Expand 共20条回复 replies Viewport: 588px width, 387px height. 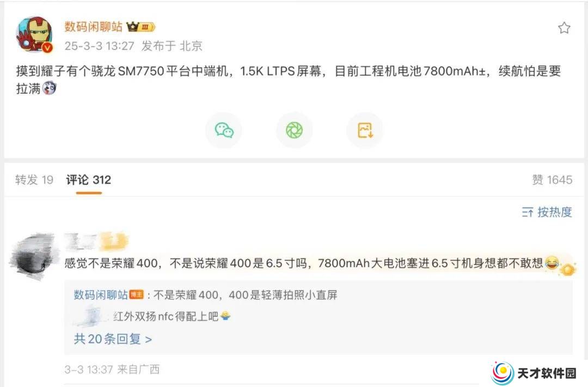click(113, 339)
